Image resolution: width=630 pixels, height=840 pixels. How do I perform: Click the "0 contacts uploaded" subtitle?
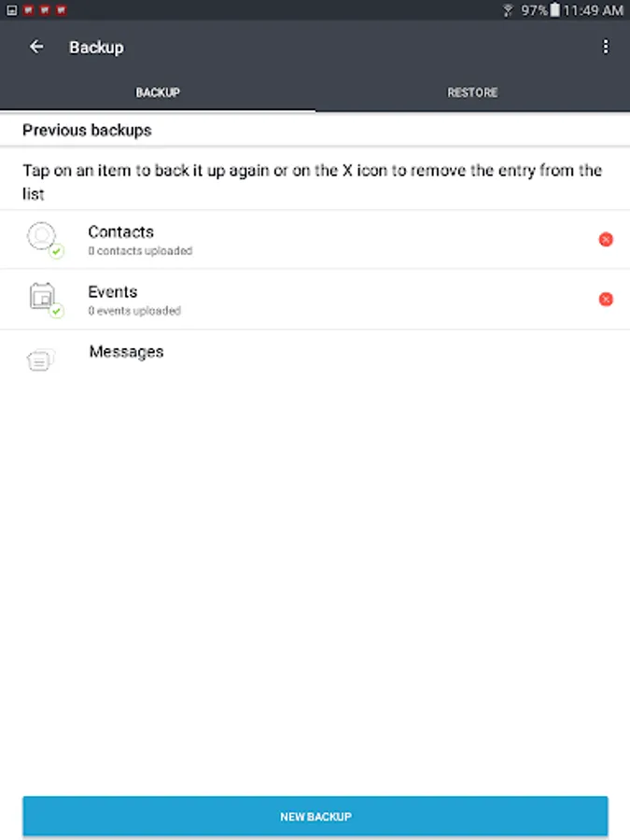tap(140, 251)
